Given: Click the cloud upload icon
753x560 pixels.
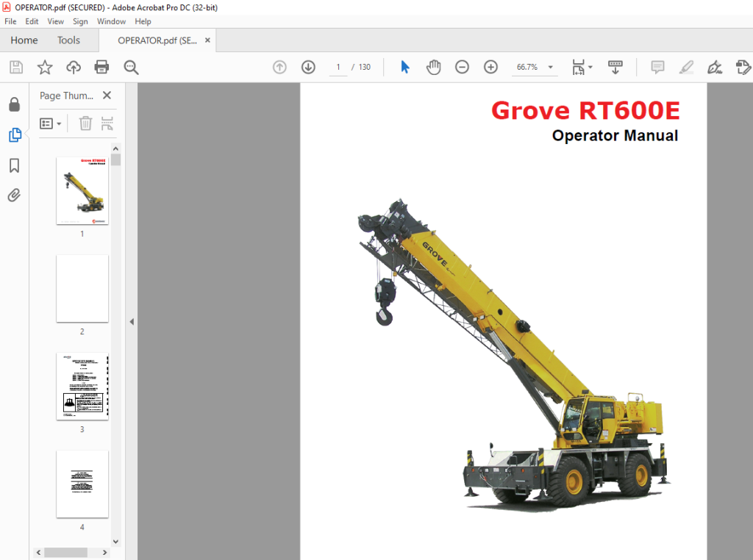Looking at the screenshot, I should 74,67.
